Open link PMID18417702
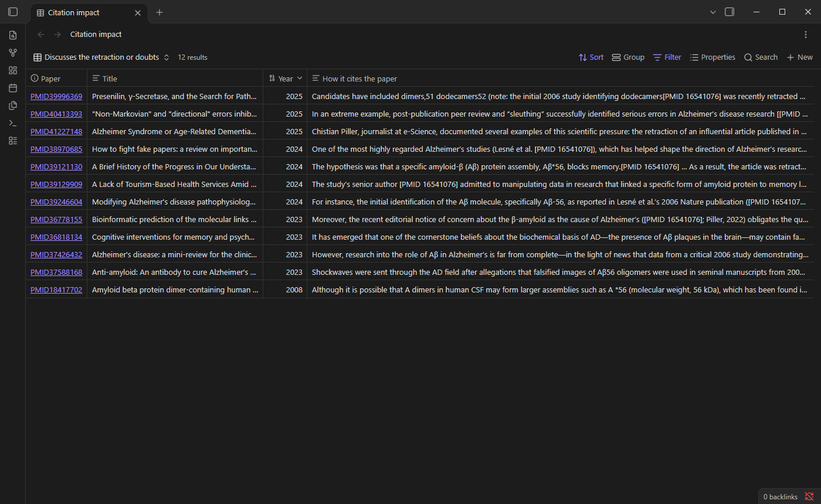The image size is (821, 504). click(56, 290)
